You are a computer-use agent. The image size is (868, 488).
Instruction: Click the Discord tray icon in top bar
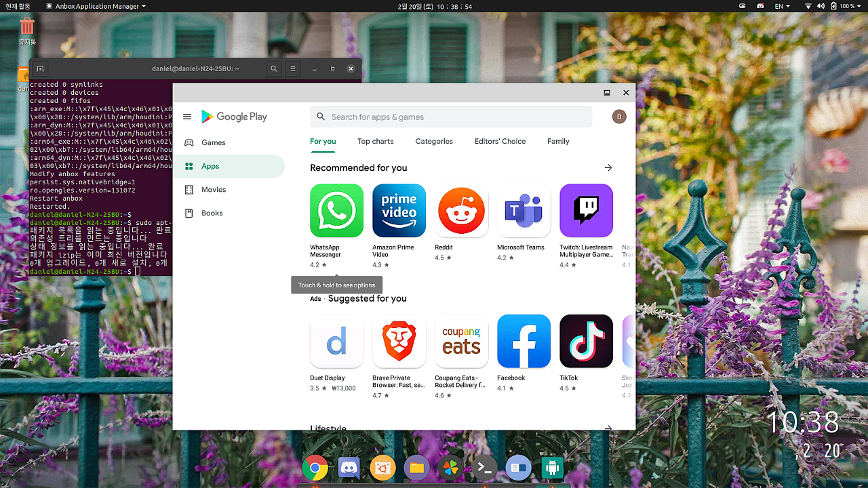click(761, 6)
